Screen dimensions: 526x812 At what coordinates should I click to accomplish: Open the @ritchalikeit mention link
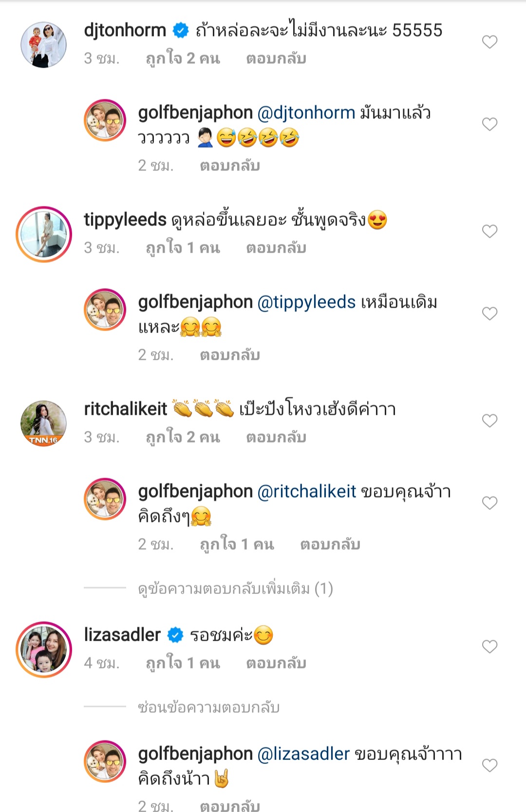pyautogui.click(x=306, y=492)
